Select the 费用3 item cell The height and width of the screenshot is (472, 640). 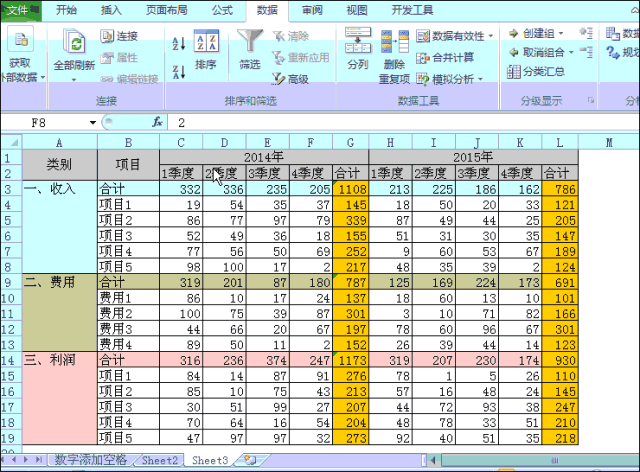[129, 329]
